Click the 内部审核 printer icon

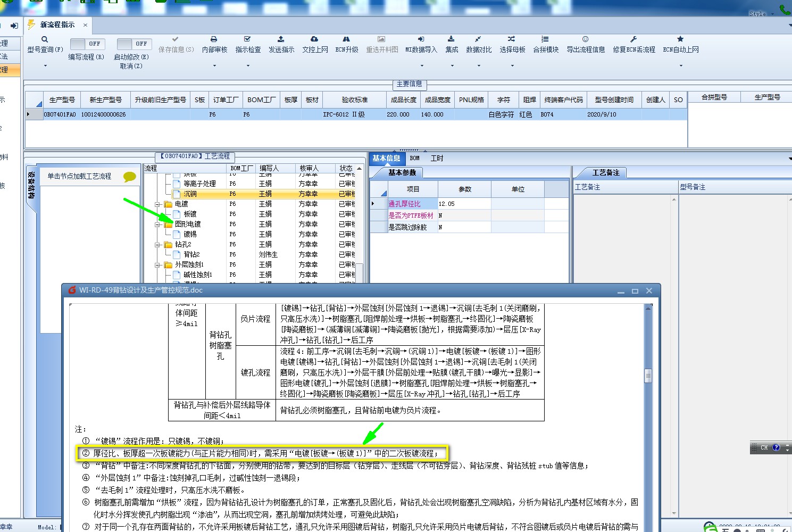coord(214,39)
